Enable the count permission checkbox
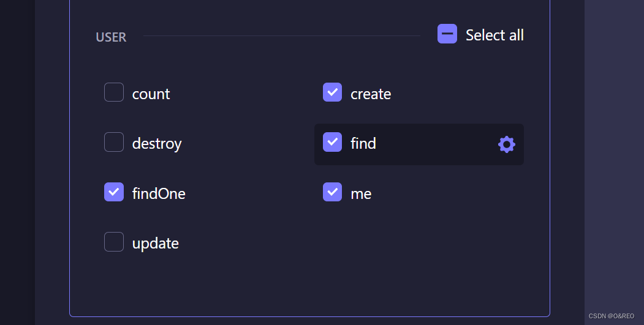 114,92
